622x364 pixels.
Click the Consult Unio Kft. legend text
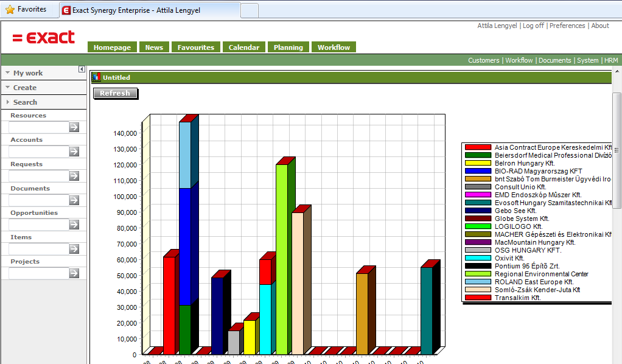[x=520, y=187]
